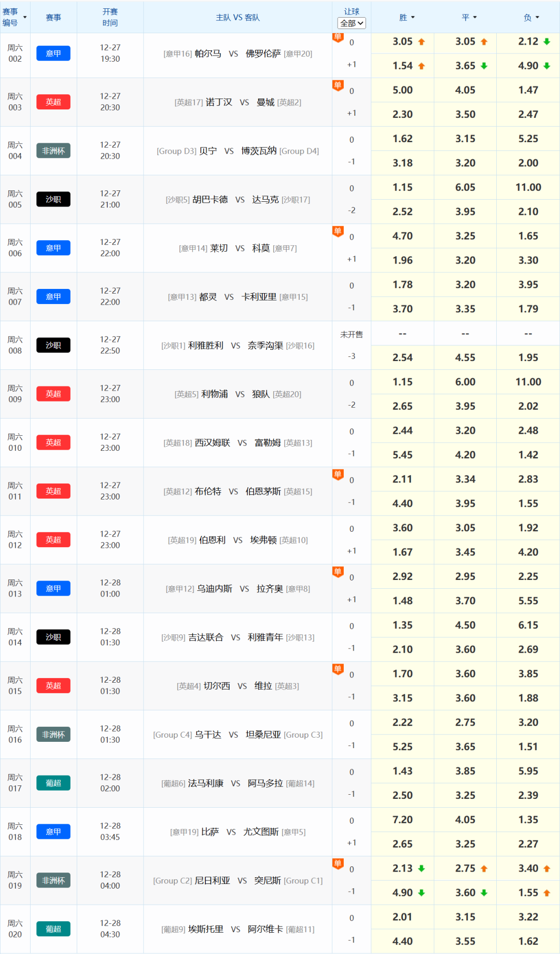Click 沙职 league tag for match 005
This screenshot has width=560, height=954.
tap(53, 199)
